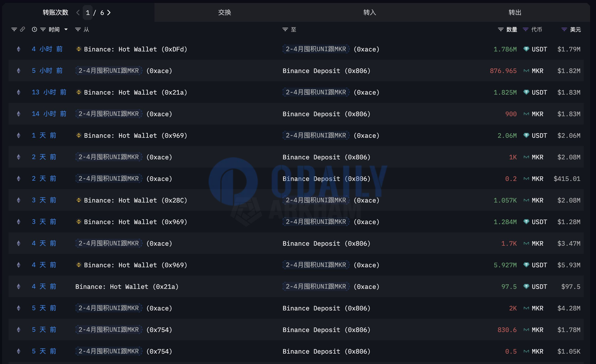
Task: Open the 数量 amount filter
Action: coord(501,29)
